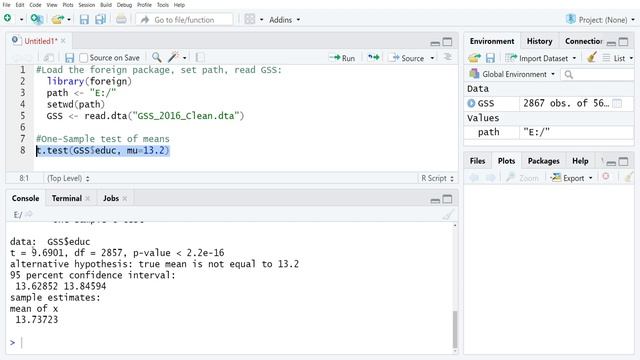640x360 pixels.
Task: Click the console input prompt line
Action: 231,342
